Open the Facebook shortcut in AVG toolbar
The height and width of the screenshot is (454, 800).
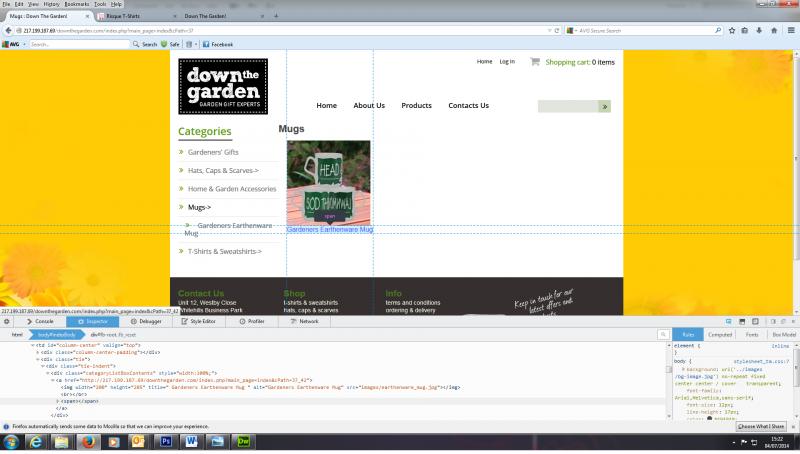coord(218,44)
